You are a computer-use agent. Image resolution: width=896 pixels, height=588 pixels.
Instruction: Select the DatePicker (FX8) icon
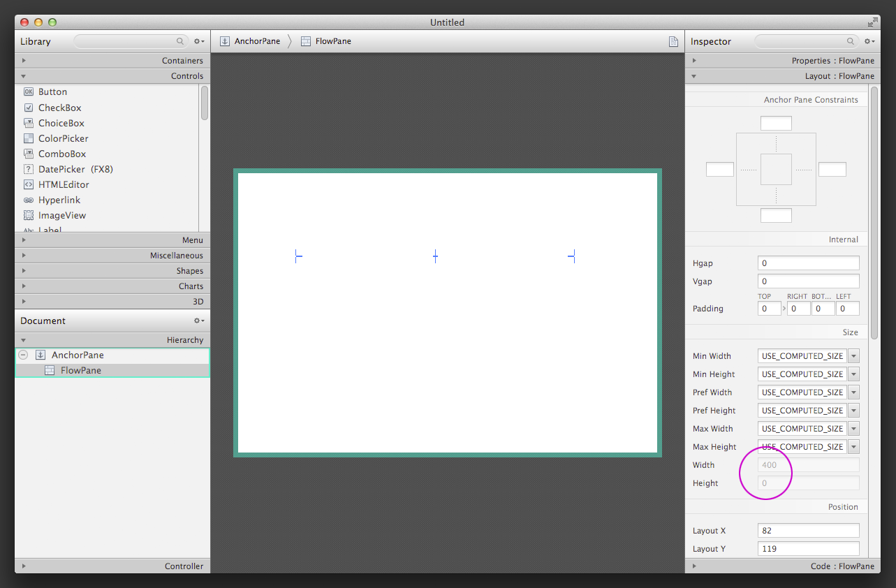(29, 169)
